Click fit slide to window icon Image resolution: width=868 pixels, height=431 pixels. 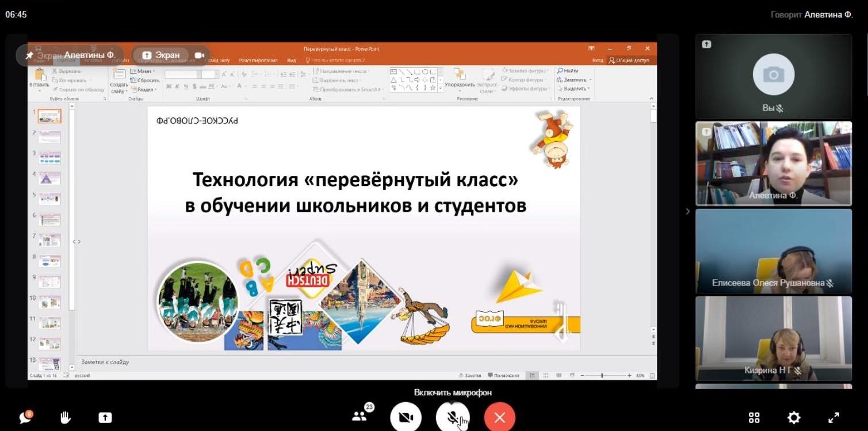[652, 375]
